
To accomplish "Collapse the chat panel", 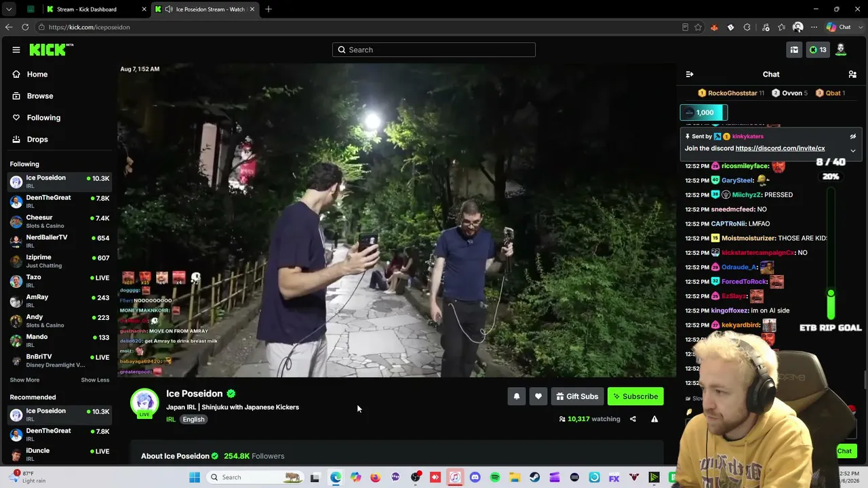I will click(690, 75).
